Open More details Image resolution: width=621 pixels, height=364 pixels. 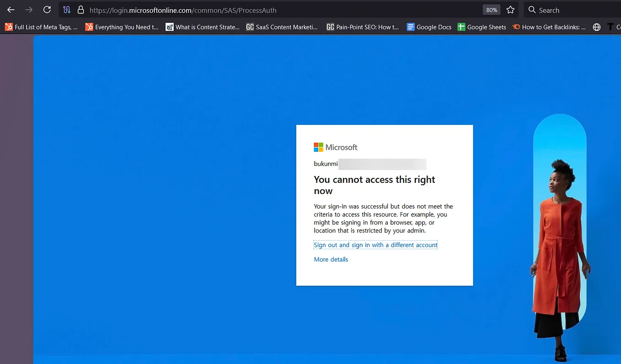pyautogui.click(x=331, y=259)
